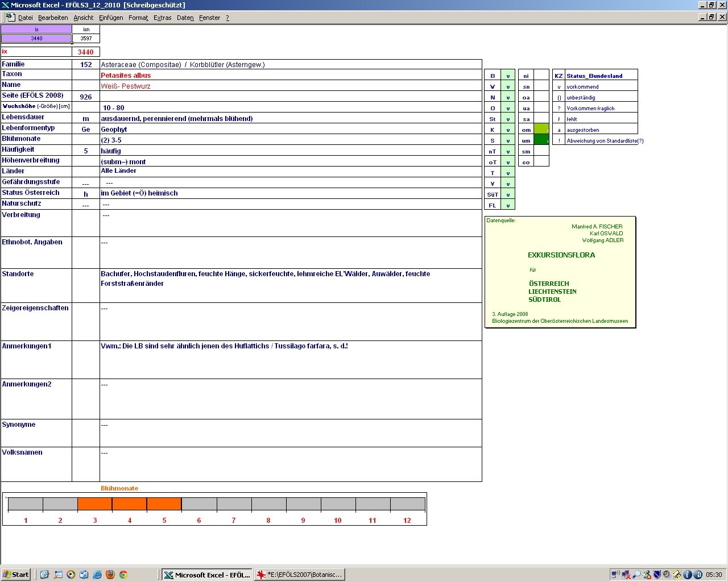Open the Ansicht menu
Image resolution: width=728 pixels, height=582 pixels.
coord(84,18)
